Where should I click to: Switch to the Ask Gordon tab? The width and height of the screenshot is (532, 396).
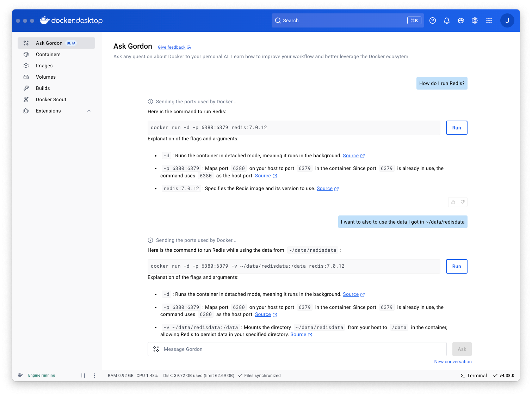coord(49,43)
